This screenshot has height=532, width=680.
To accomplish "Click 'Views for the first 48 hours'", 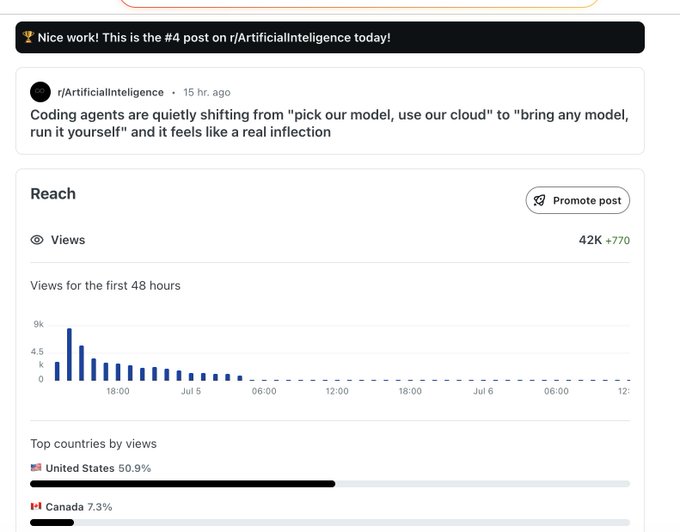I will pos(105,286).
